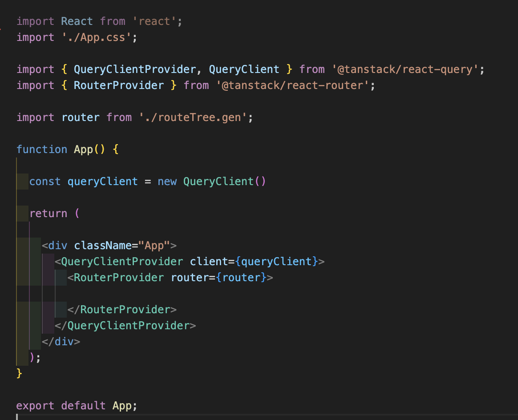Click './routeTree.gen' import path
518x420 pixels.
(193, 117)
